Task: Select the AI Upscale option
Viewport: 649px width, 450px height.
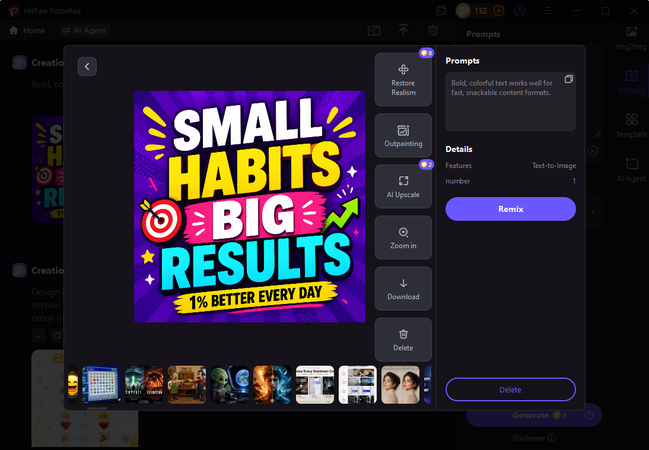Action: 403,186
